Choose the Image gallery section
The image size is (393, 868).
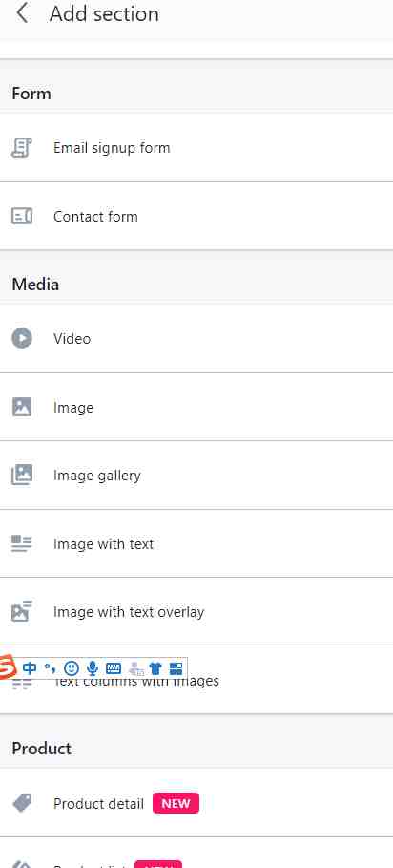coord(196,475)
